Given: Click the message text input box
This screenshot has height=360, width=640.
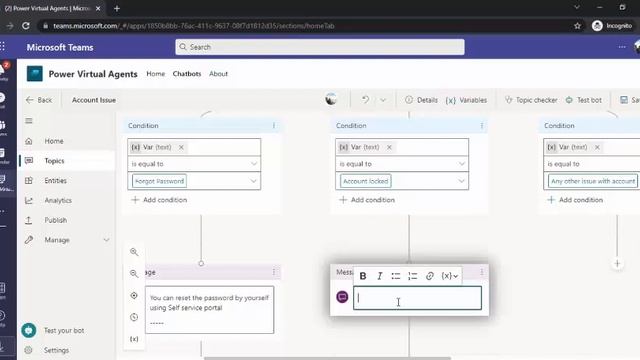Looking at the screenshot, I should [417, 298].
